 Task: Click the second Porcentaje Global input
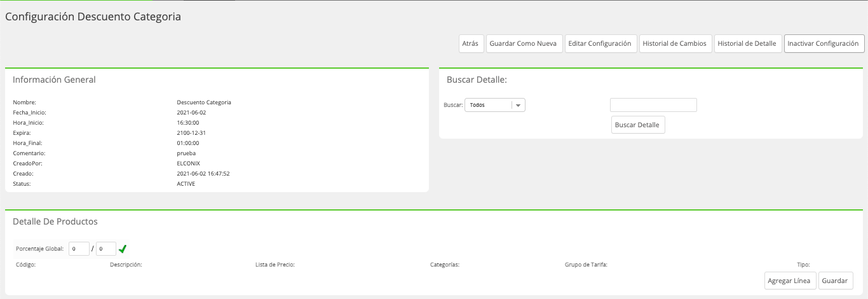tap(105, 249)
